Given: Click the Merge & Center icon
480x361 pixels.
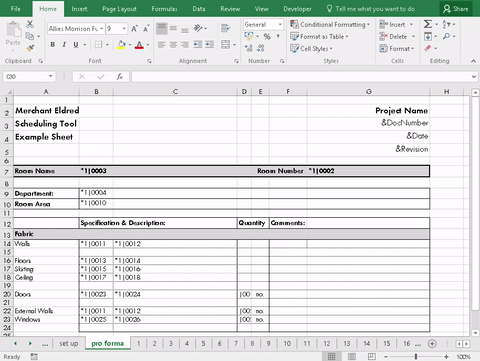Looking at the screenshot, I should click(x=226, y=44).
